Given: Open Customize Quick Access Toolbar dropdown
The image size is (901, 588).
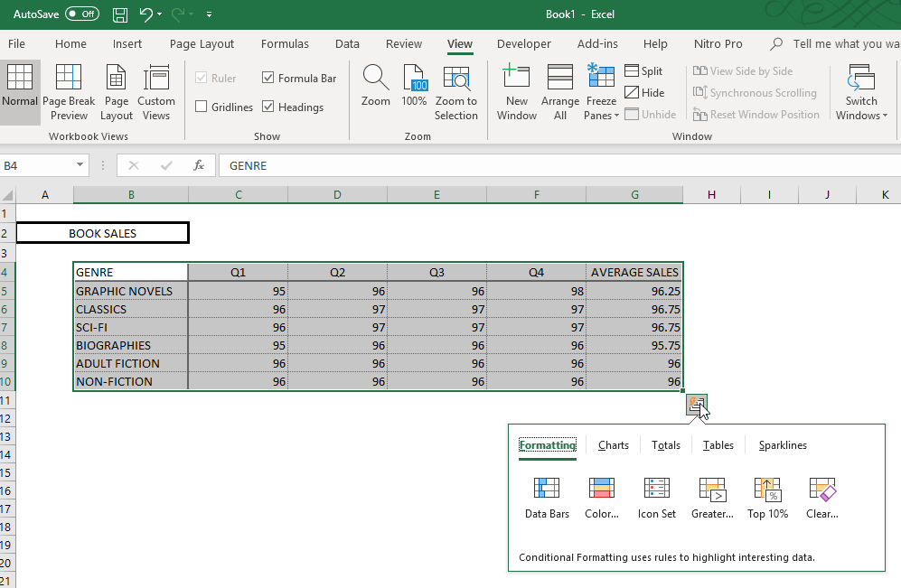Looking at the screenshot, I should pyautogui.click(x=209, y=14).
